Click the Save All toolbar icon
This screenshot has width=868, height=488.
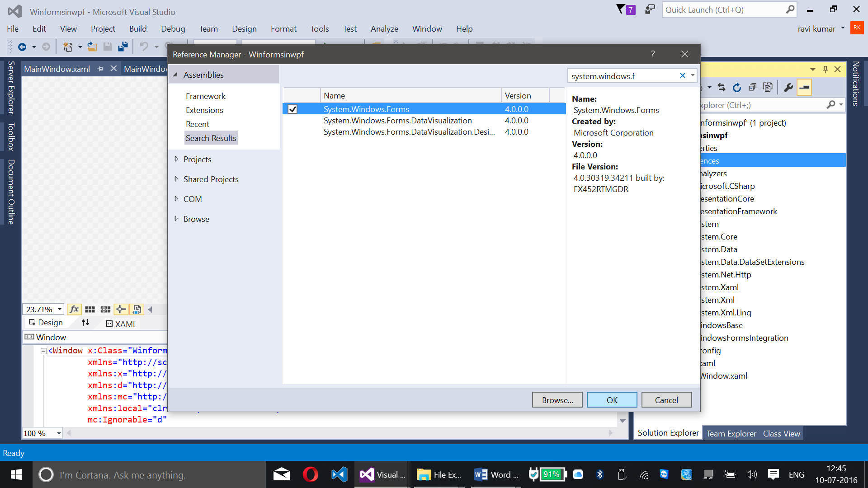tap(123, 47)
